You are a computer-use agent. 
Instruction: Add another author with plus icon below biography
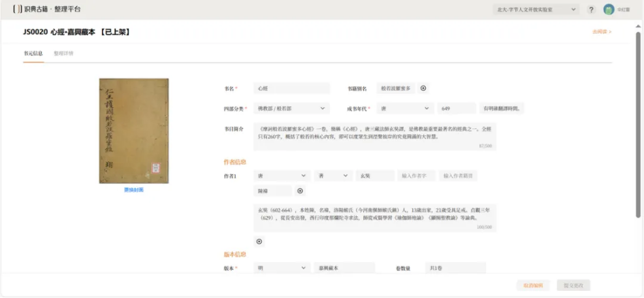(259, 242)
